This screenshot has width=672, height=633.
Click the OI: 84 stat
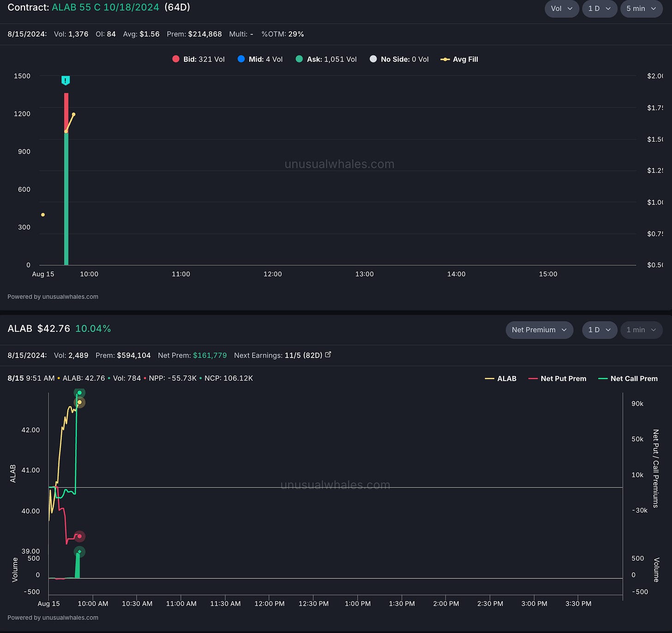[x=106, y=34]
